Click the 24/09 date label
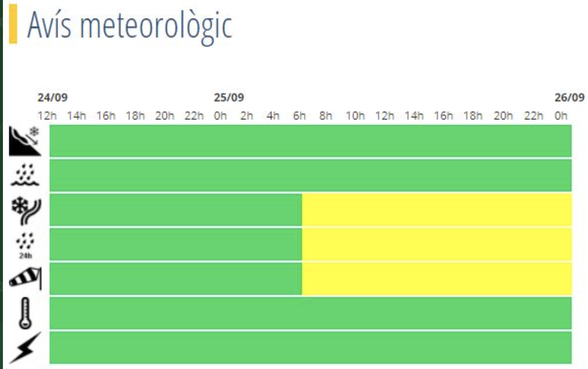 (53, 98)
